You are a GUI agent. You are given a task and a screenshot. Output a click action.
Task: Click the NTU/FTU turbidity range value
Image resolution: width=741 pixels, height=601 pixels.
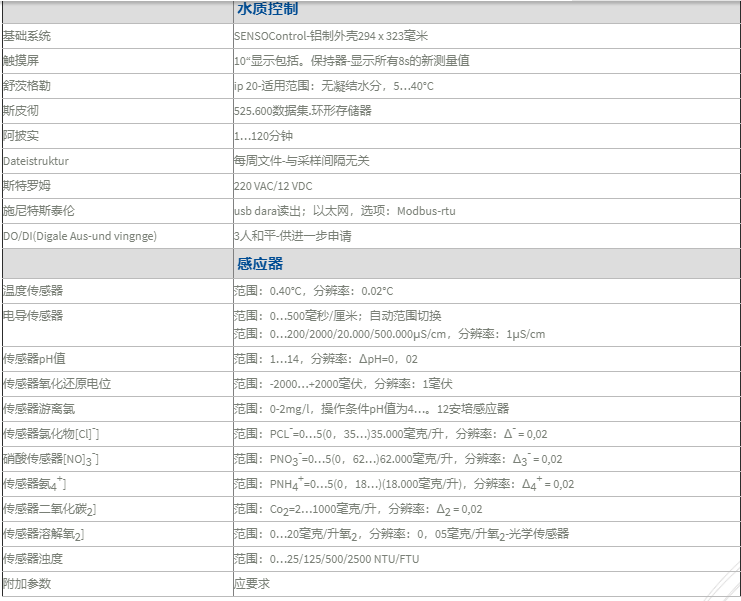tap(326, 559)
